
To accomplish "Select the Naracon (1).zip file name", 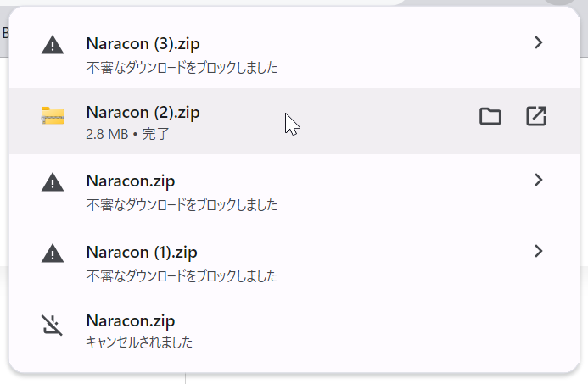I will point(142,252).
